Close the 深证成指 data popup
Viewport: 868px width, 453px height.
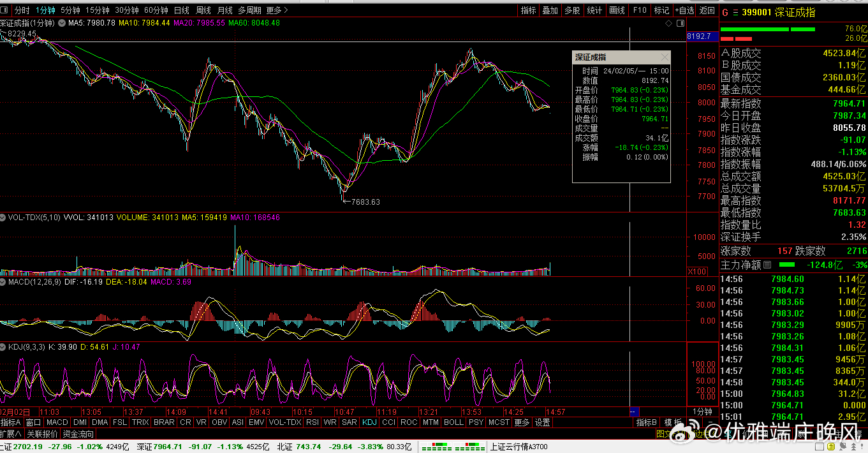coord(664,57)
